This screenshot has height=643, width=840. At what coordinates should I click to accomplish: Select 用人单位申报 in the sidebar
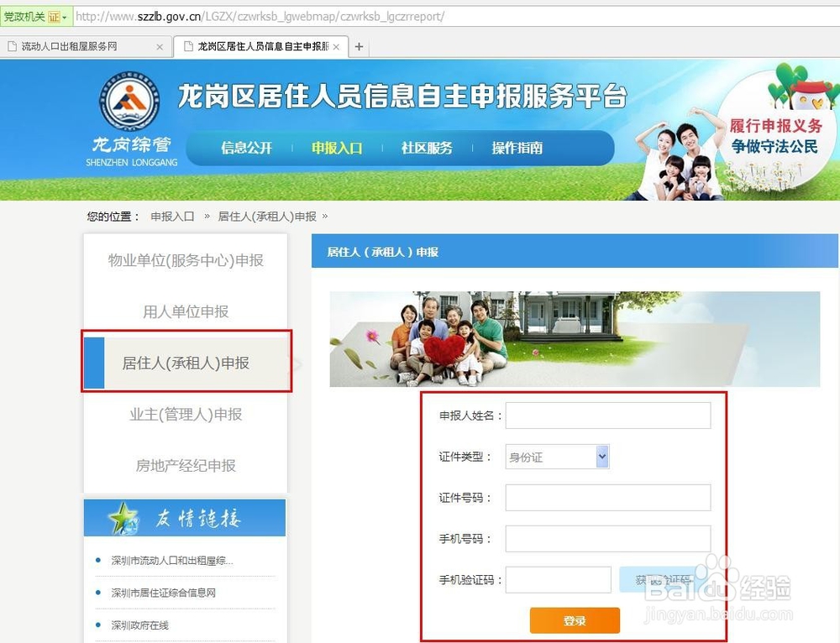(x=186, y=311)
